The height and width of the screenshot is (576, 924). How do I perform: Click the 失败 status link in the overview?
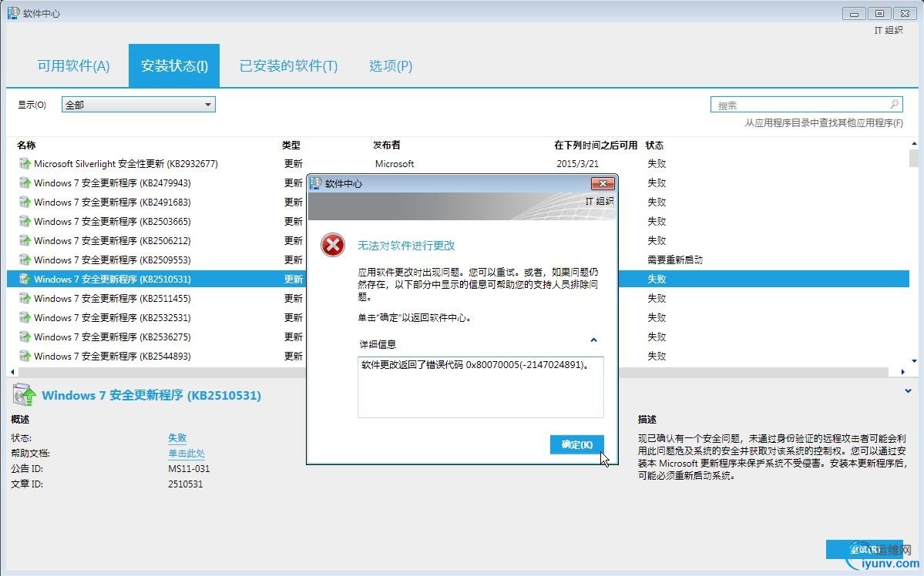click(x=177, y=437)
